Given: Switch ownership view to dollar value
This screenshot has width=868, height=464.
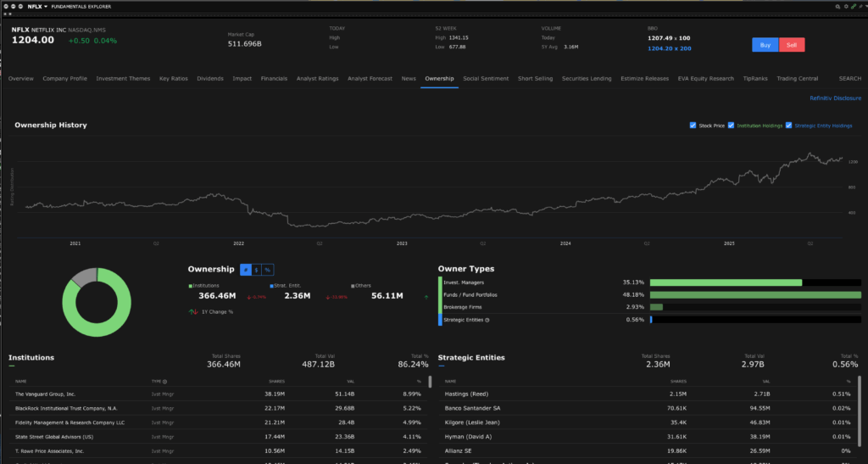Looking at the screenshot, I should point(256,269).
